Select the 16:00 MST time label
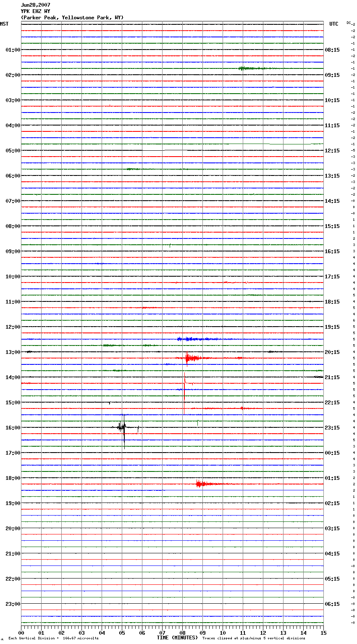357x644 pixels. click(13, 428)
